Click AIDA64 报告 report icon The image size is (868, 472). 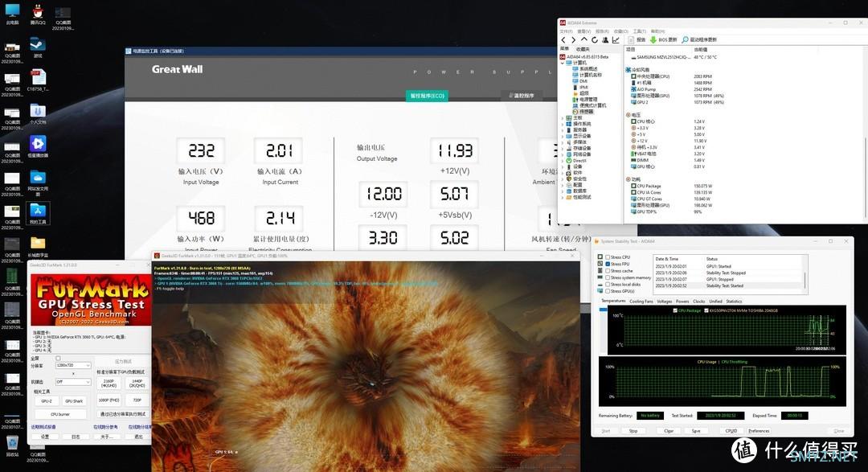(632, 40)
